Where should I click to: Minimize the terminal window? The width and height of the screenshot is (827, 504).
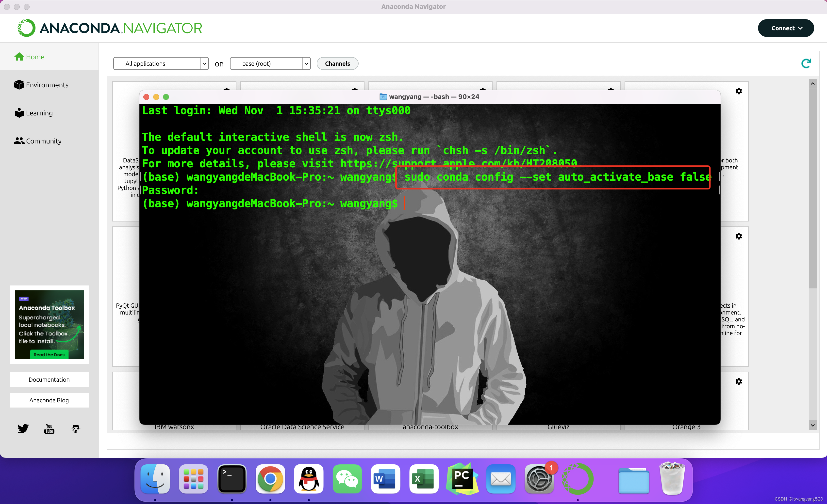156,97
